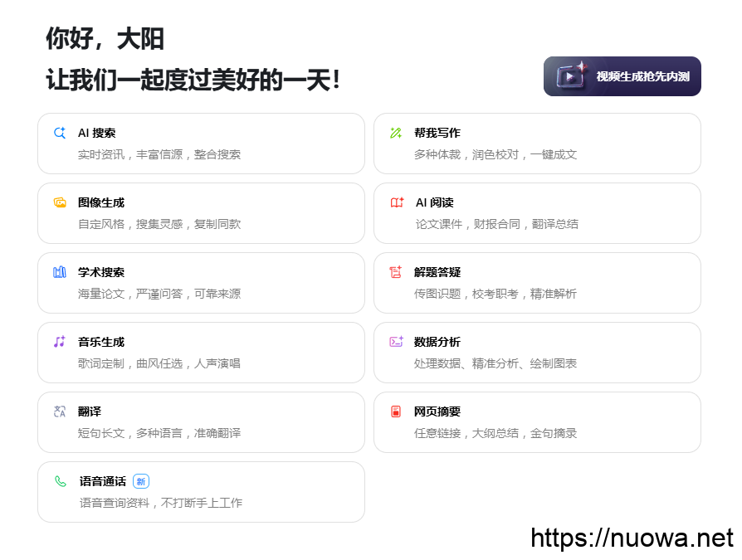Click the 翻译 translate icon

pos(60,411)
